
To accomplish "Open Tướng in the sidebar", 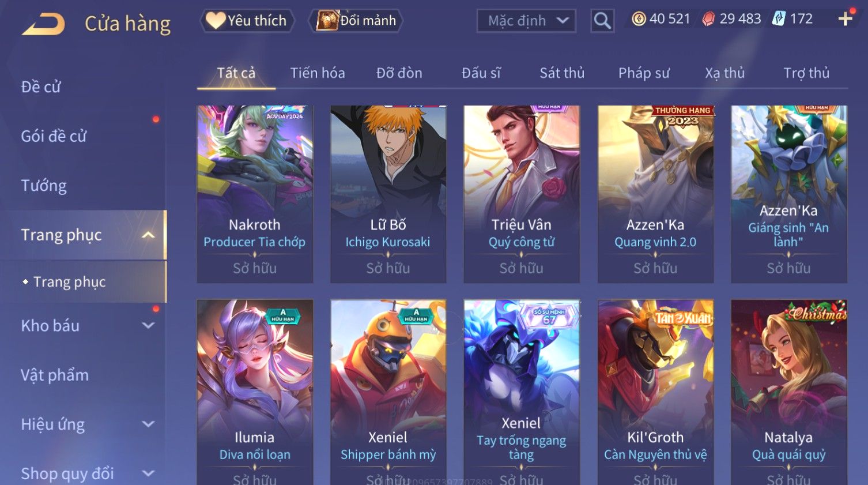I will (44, 186).
